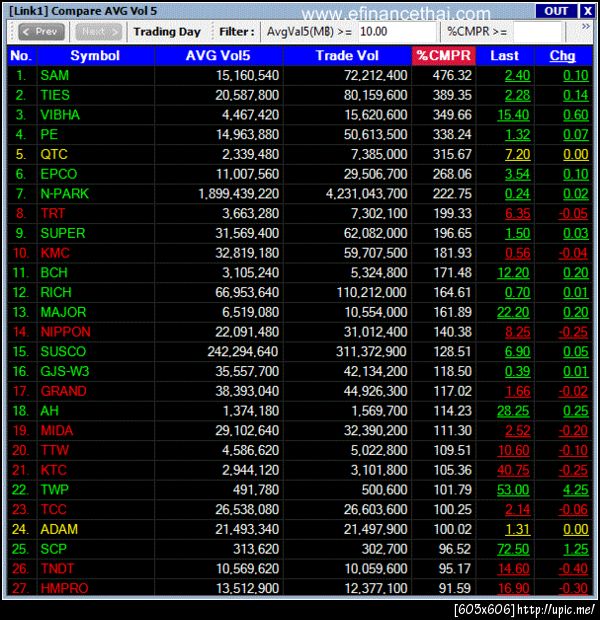The width and height of the screenshot is (600, 620).
Task: Select the HMPRO symbol
Action: tap(64, 588)
